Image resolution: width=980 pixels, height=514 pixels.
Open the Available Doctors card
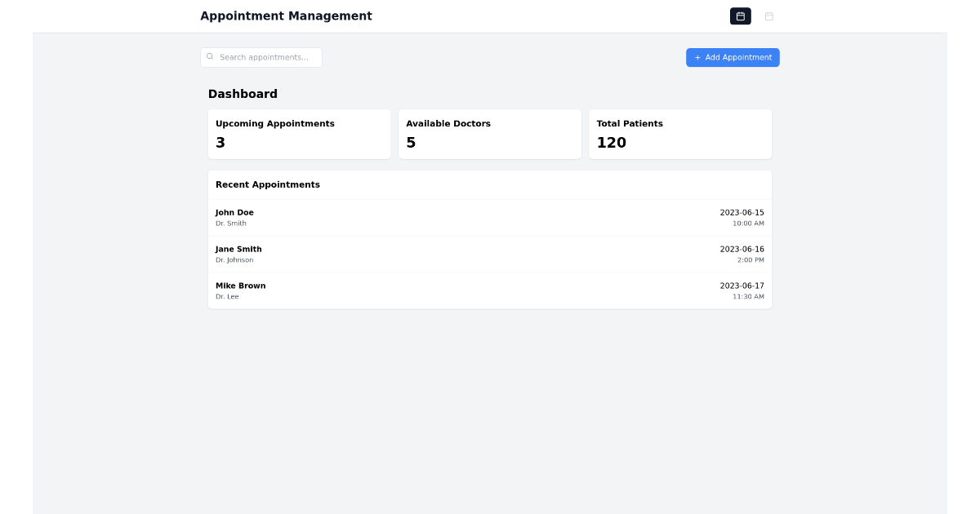(489, 134)
